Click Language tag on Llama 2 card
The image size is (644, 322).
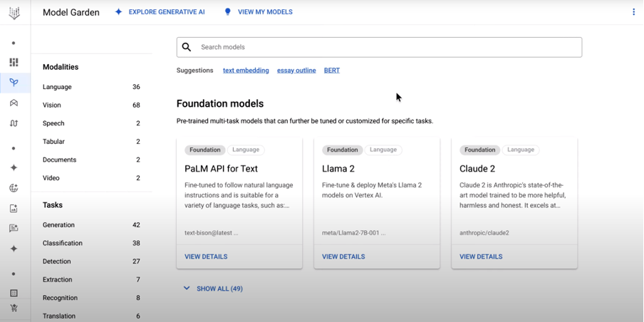point(383,150)
